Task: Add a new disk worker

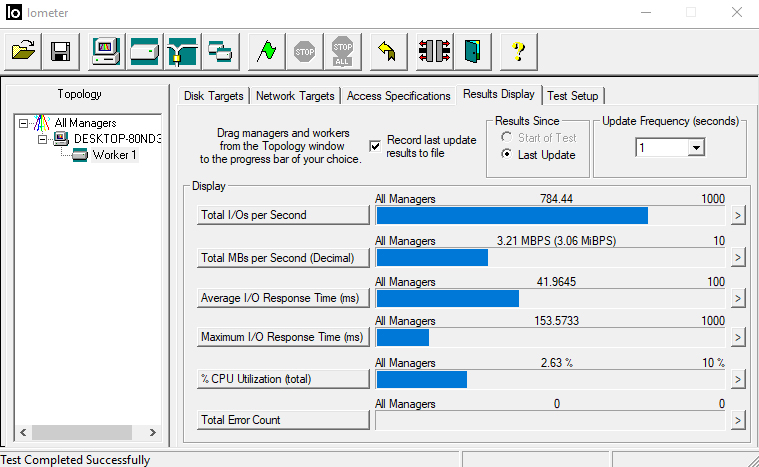Action: (143, 50)
